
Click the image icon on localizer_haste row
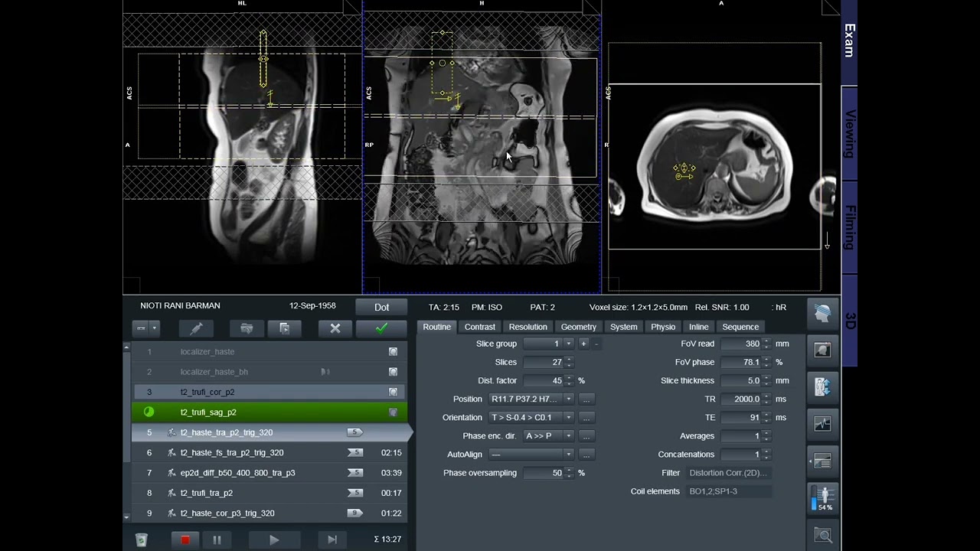click(393, 352)
